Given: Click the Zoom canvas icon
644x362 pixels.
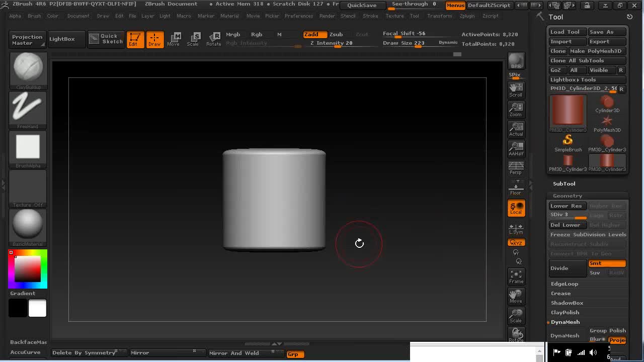Looking at the screenshot, I should [x=516, y=110].
